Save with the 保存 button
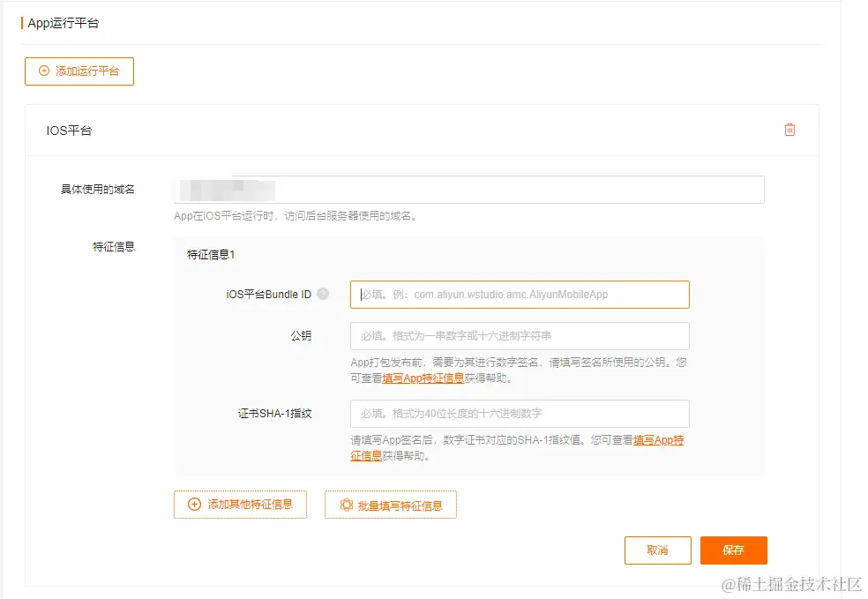Screen dimensions: 868x599 click(x=734, y=550)
